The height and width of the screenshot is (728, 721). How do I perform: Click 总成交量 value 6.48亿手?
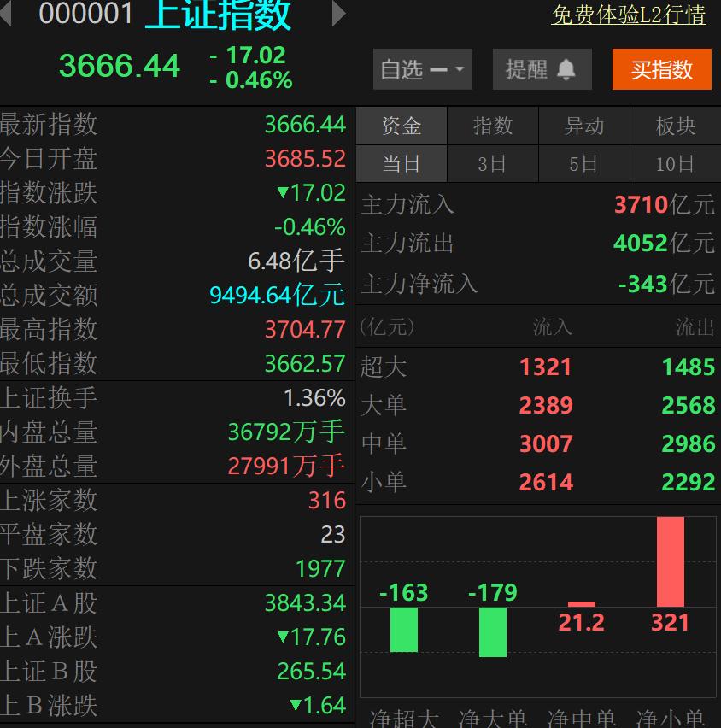[x=296, y=261]
